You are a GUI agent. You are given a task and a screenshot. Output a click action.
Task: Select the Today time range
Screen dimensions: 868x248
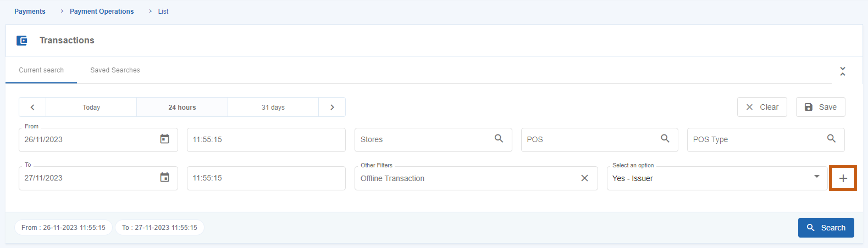point(91,107)
